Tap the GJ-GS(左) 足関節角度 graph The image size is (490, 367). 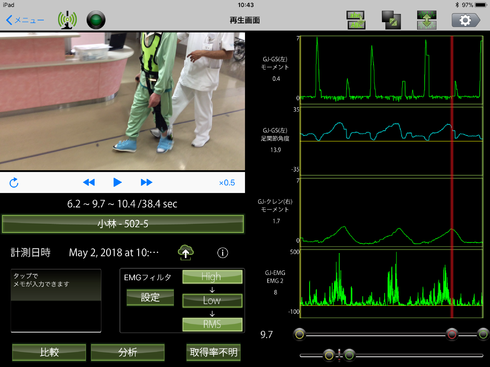391,141
